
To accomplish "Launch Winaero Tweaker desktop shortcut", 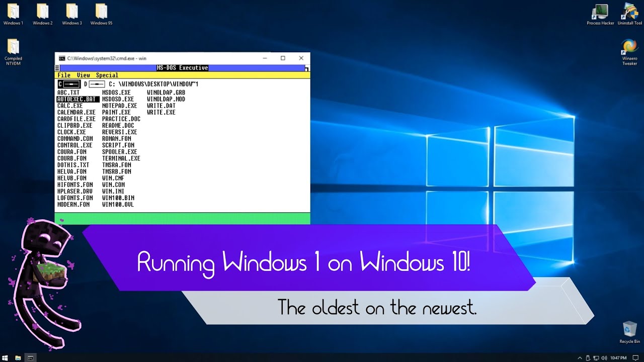I will coord(629,52).
